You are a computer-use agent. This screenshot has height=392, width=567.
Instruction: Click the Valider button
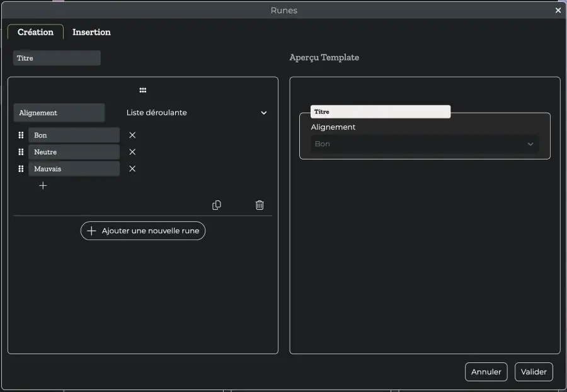[534, 372]
